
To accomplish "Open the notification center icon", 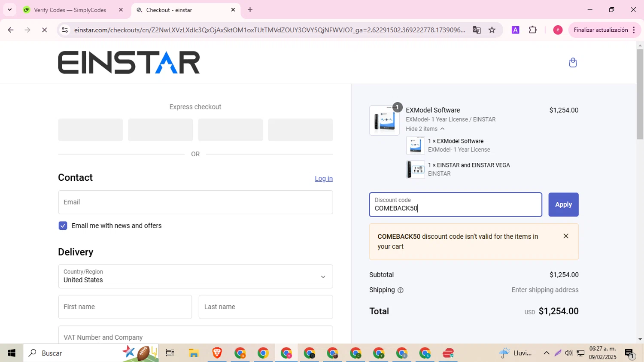I will (629, 354).
